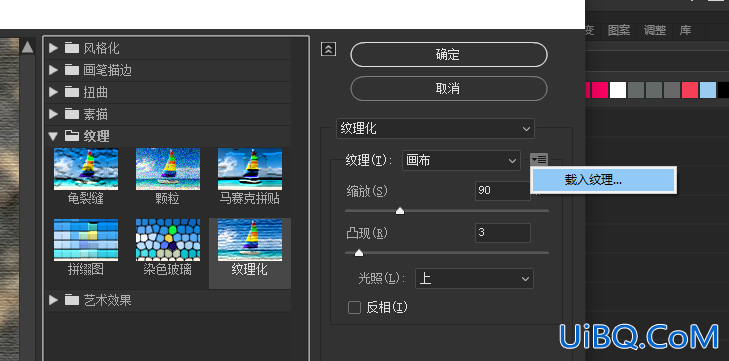
Task: Pick the coral red swatch beside light blue
Action: [690, 90]
